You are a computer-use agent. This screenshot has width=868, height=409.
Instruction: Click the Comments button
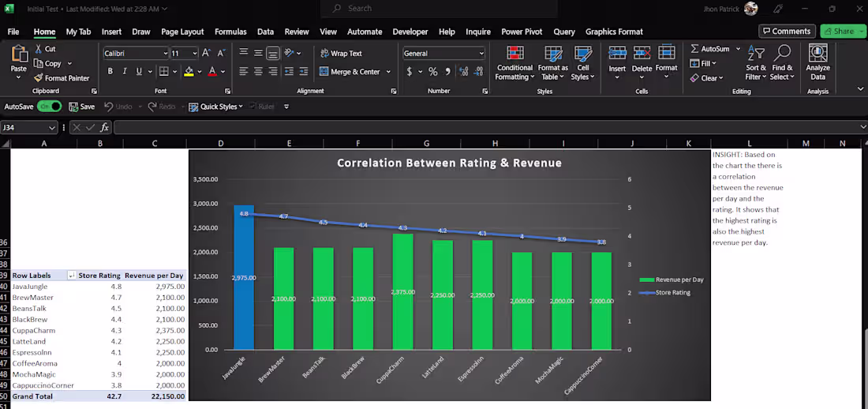(x=788, y=31)
